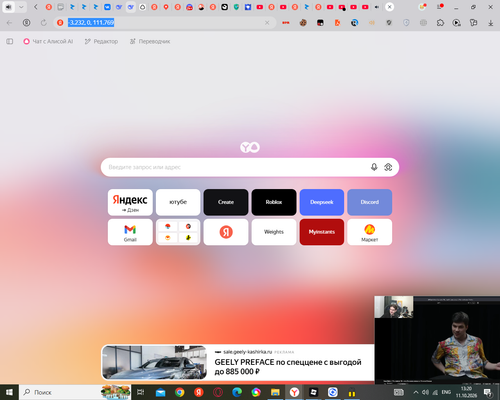Open the Roblox icon in the taskbar
500x400 pixels.
click(x=314, y=392)
